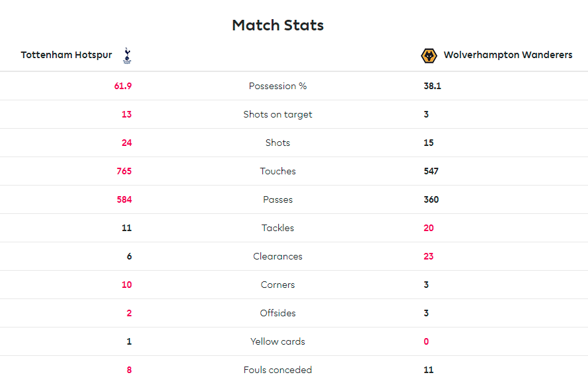The image size is (588, 381).
Task: Click Tottenham's 61.9 possession value
Action: point(123,86)
